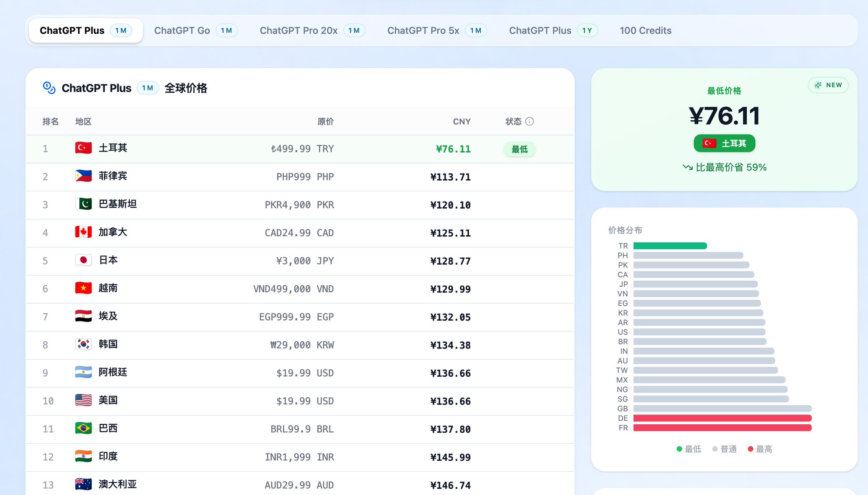Click the 原价 column header
Screen dimensions: 868x495
[325, 122]
